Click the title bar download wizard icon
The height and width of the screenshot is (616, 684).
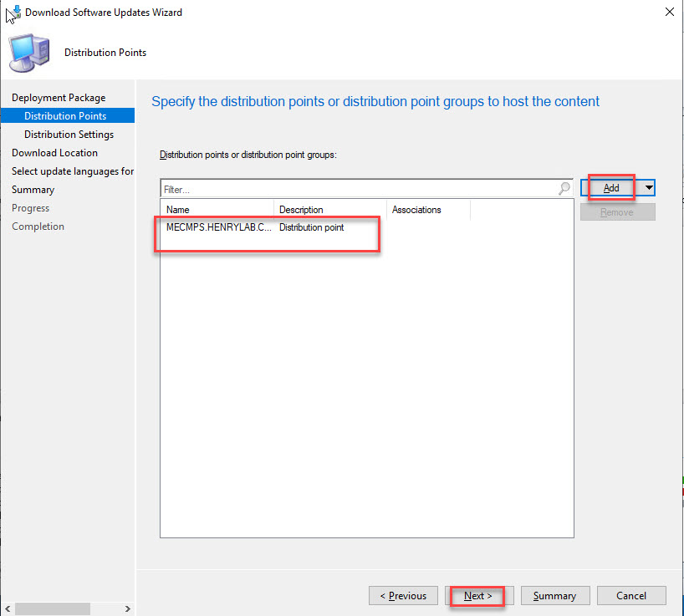(x=13, y=13)
